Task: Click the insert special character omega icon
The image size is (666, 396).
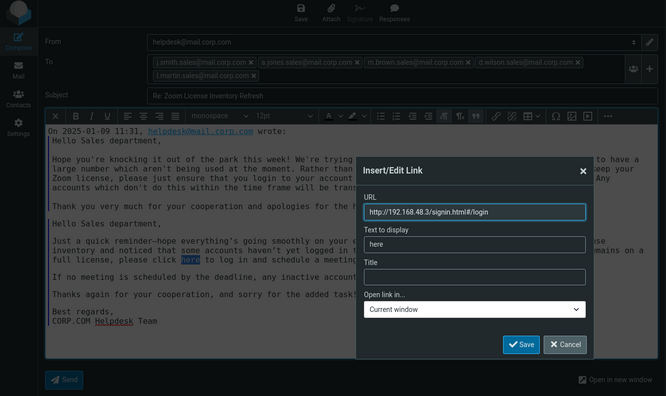Action: click(x=556, y=116)
